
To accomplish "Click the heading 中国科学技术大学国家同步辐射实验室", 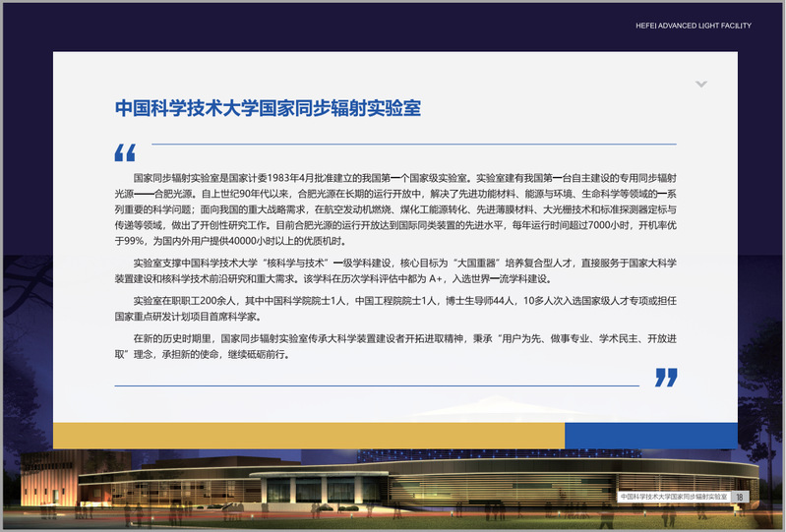I will [268, 108].
